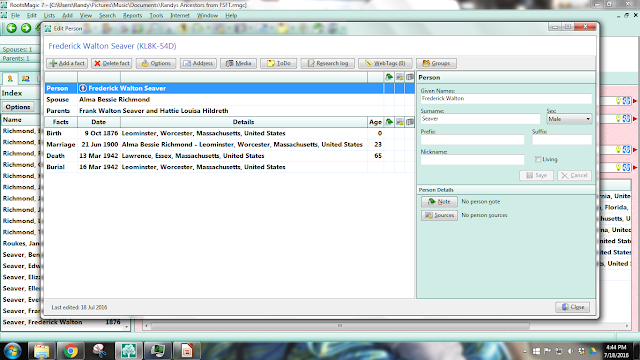The height and width of the screenshot is (360, 640).
Task: Click Options button in Index sidebar
Action: click(x=18, y=107)
